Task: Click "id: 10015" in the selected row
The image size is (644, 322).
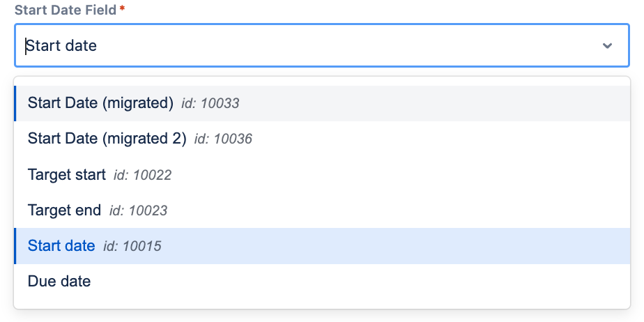Action: tap(132, 246)
